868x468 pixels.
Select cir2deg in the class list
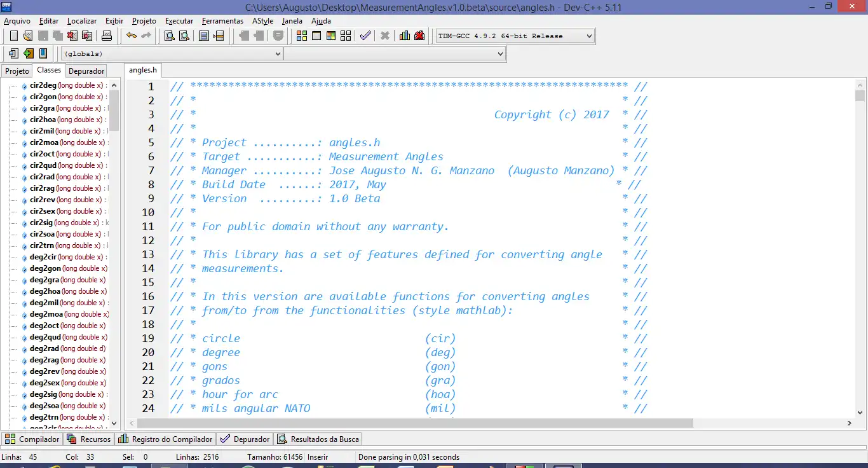[64, 85]
